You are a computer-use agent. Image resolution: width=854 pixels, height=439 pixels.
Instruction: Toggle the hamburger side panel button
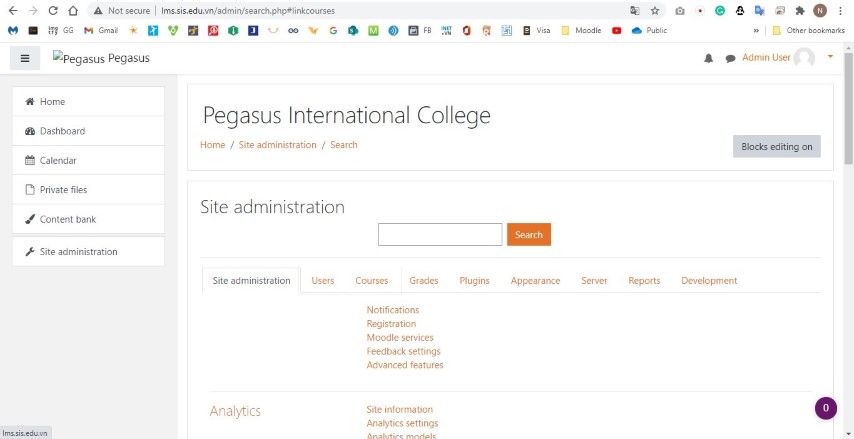pos(25,58)
